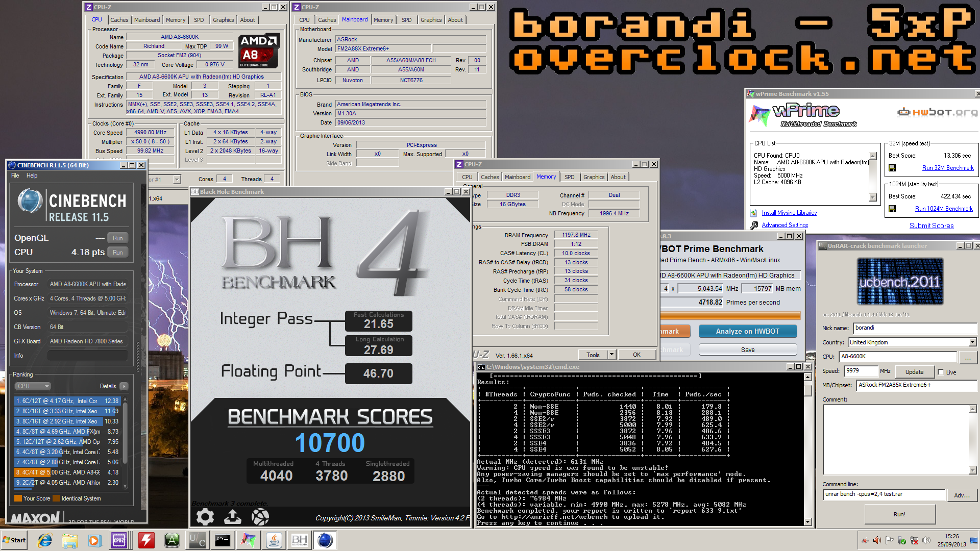Click the Advanced Settings link in wPrime
Viewport: 980px width, 551px height.
[785, 225]
